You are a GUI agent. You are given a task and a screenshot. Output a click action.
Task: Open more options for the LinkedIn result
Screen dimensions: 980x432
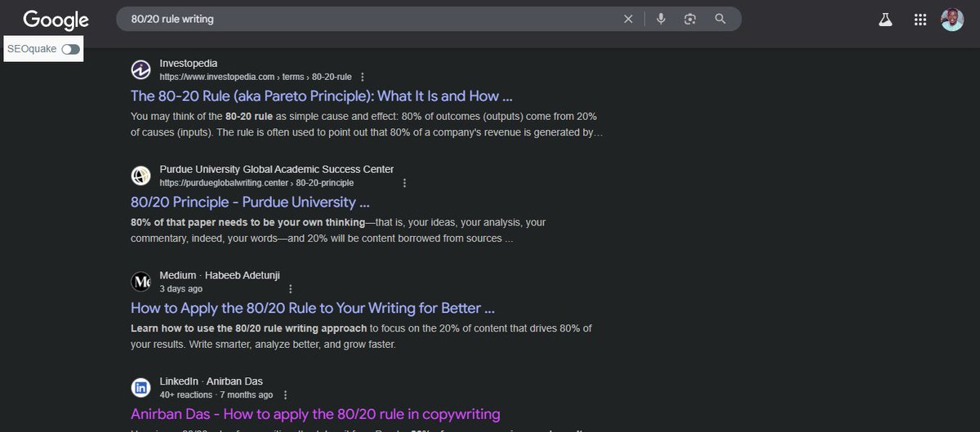pos(285,395)
